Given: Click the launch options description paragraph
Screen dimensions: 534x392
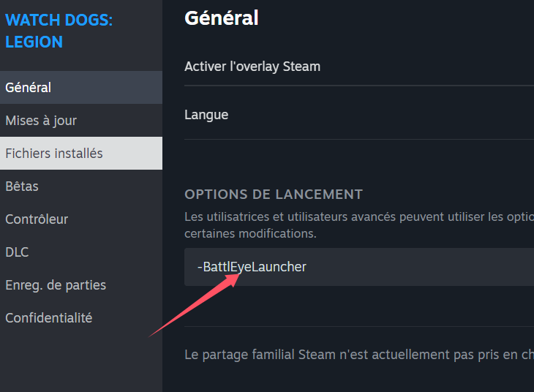Looking at the screenshot, I should [359, 225].
